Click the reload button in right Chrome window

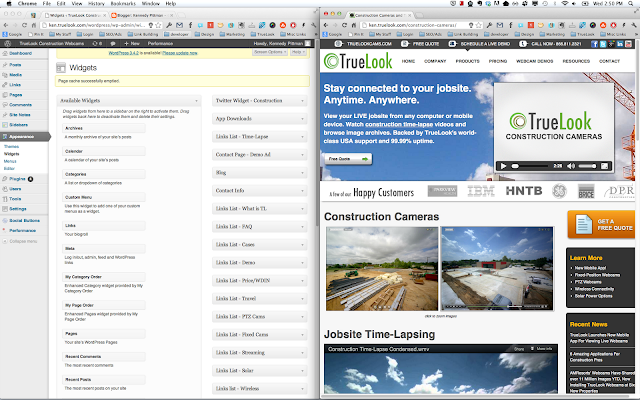click(344, 25)
